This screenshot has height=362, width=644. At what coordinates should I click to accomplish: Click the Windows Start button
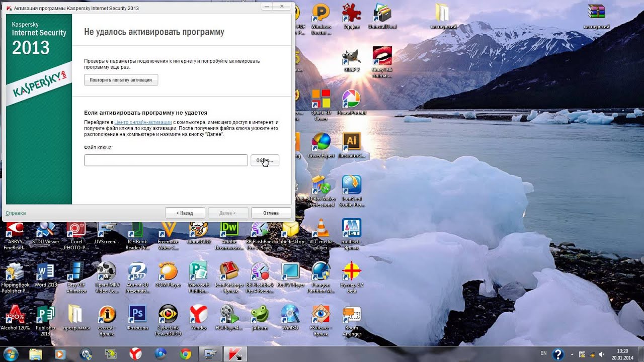[10, 353]
